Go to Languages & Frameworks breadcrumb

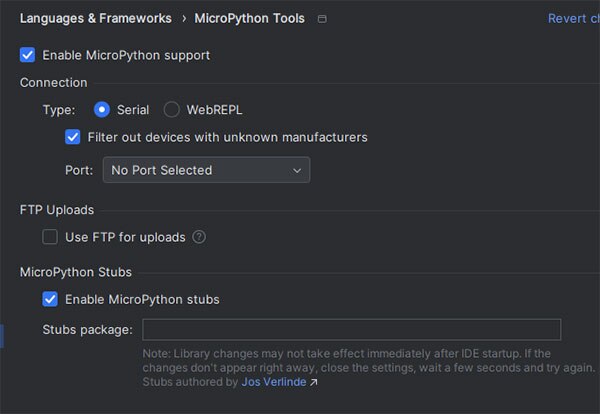pyautogui.click(x=96, y=19)
